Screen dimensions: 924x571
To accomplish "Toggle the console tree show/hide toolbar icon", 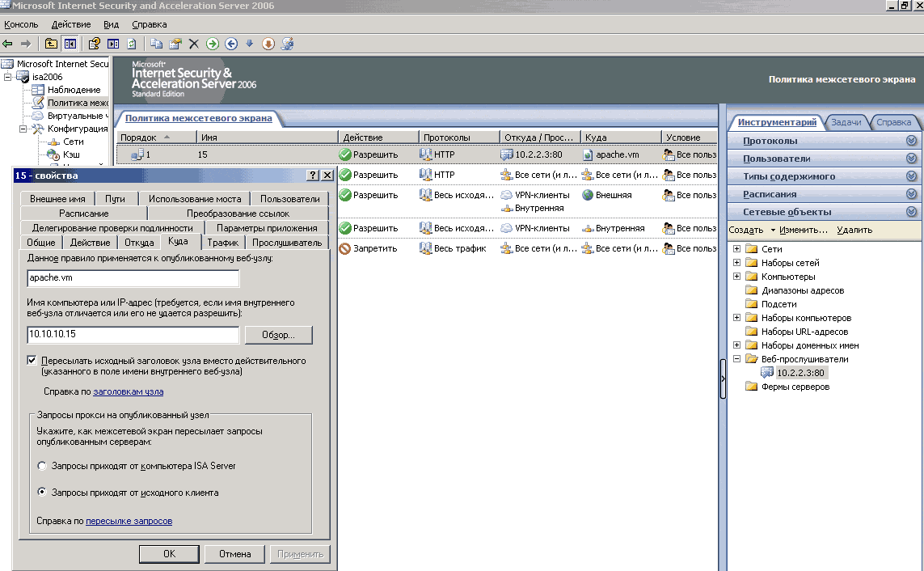I will (70, 44).
